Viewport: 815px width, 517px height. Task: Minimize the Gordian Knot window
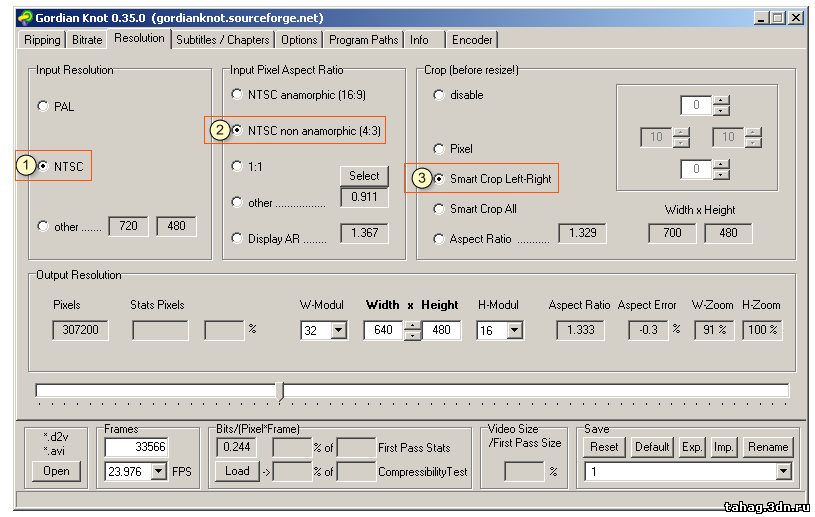click(x=761, y=18)
